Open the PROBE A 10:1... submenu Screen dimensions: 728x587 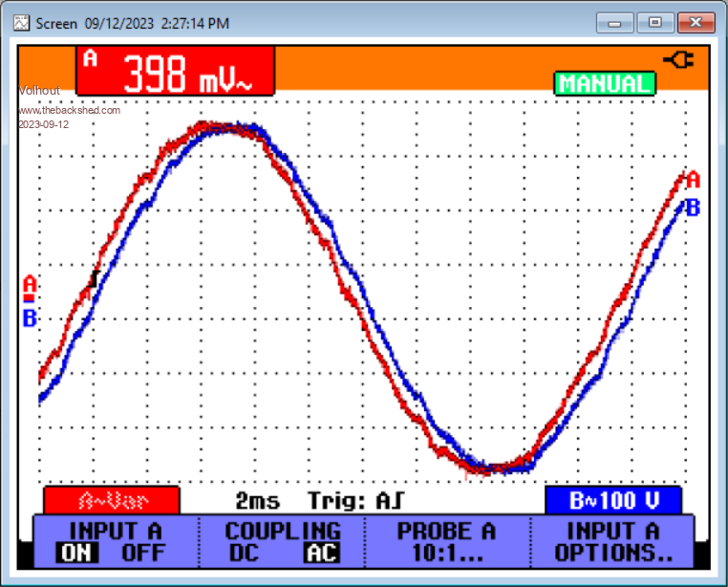pyautogui.click(x=447, y=541)
